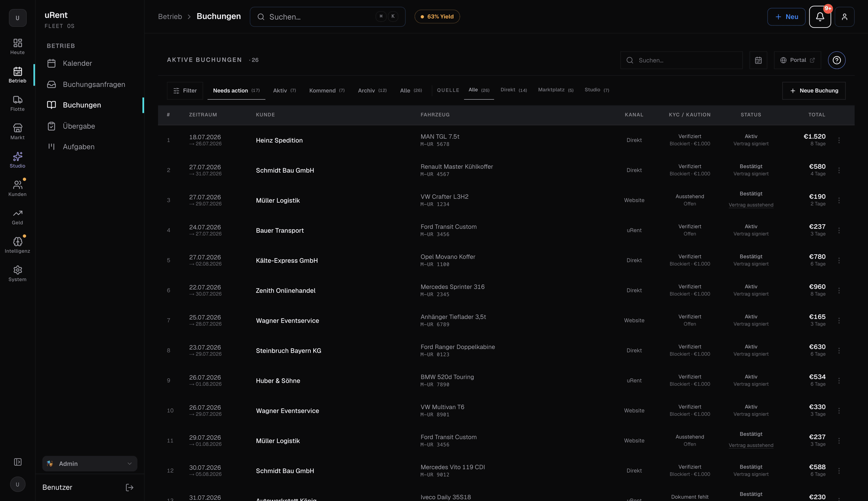Collapse the sidebar panel icon
The image size is (868, 501).
tap(18, 462)
